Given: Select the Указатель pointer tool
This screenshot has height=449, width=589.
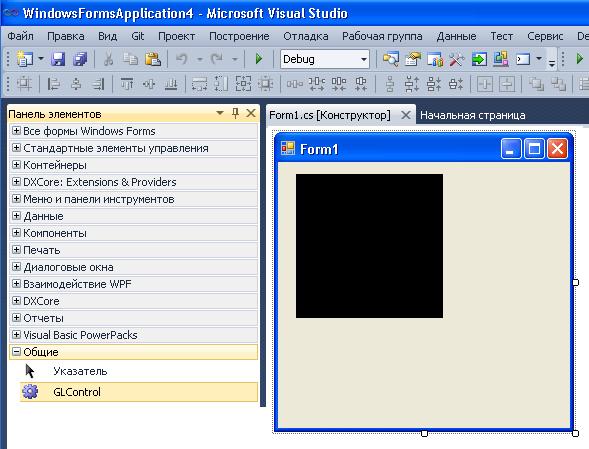Looking at the screenshot, I should pyautogui.click(x=139, y=371).
